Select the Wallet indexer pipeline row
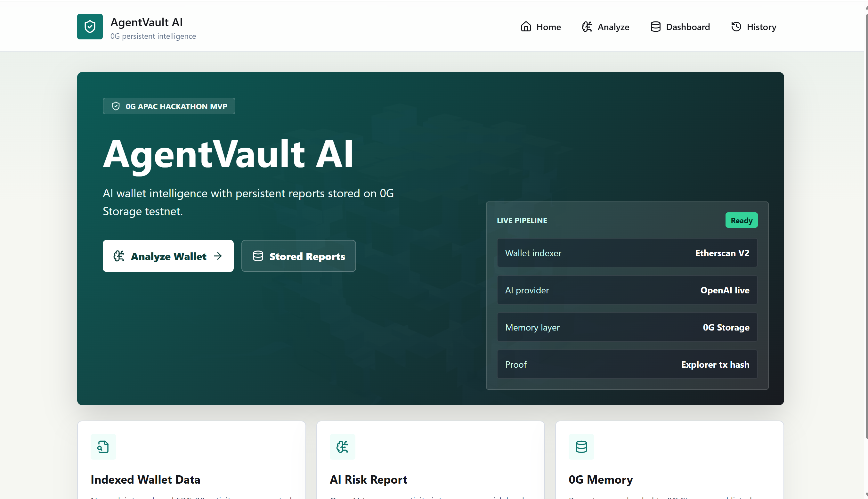 627,253
